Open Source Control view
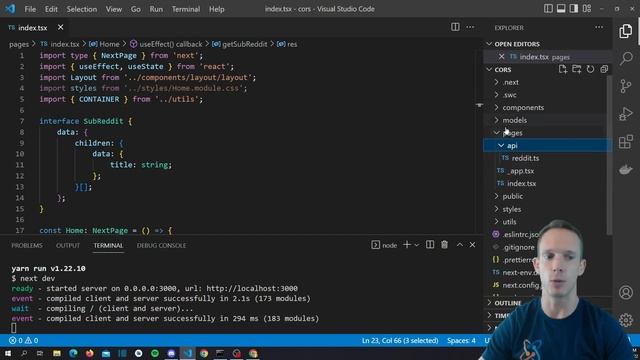This screenshot has width=640, height=360. tap(625, 86)
